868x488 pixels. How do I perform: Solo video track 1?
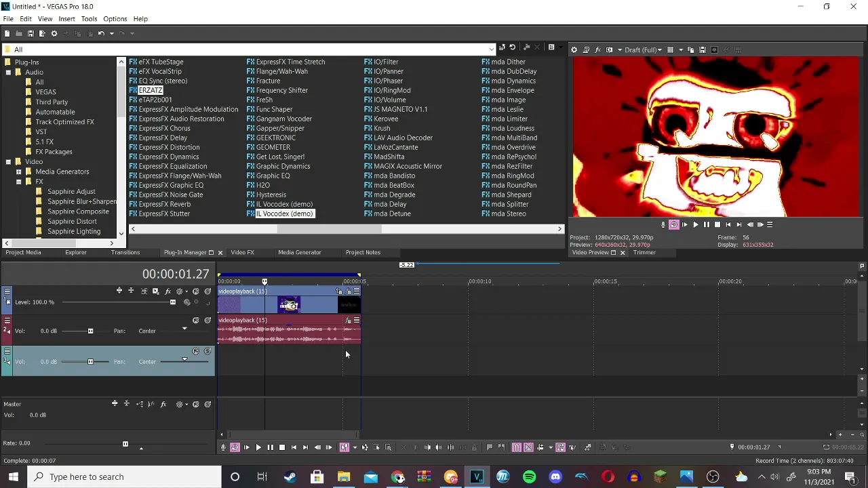pyautogui.click(x=208, y=291)
